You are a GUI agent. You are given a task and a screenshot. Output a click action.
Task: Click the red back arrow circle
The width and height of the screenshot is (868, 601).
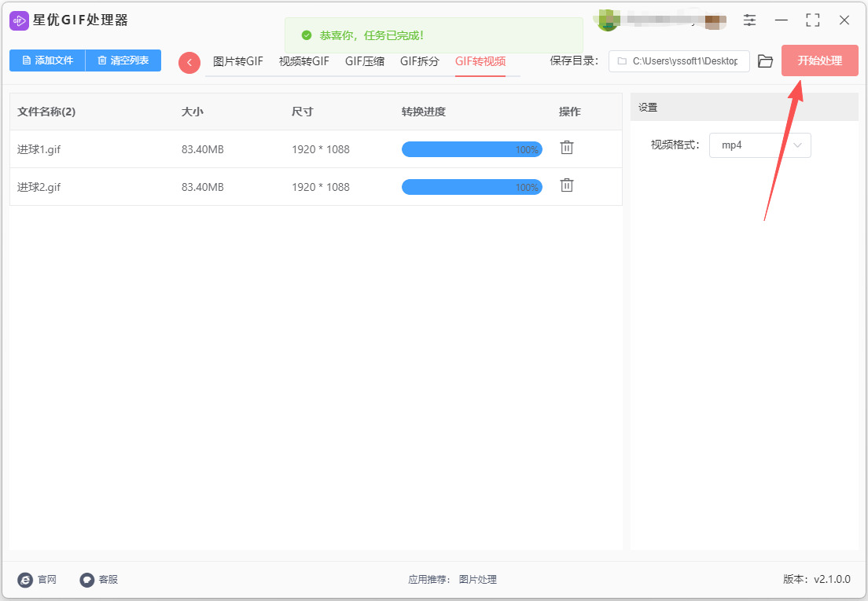pos(189,63)
